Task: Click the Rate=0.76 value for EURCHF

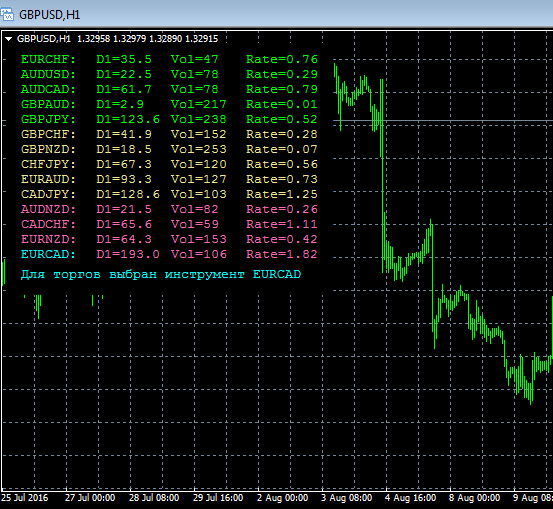Action: coord(282,59)
